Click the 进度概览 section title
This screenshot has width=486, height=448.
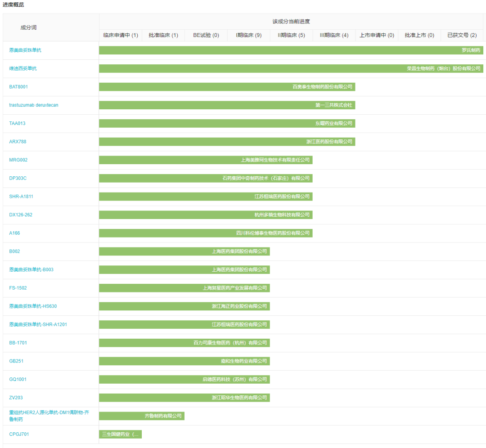(13, 4)
